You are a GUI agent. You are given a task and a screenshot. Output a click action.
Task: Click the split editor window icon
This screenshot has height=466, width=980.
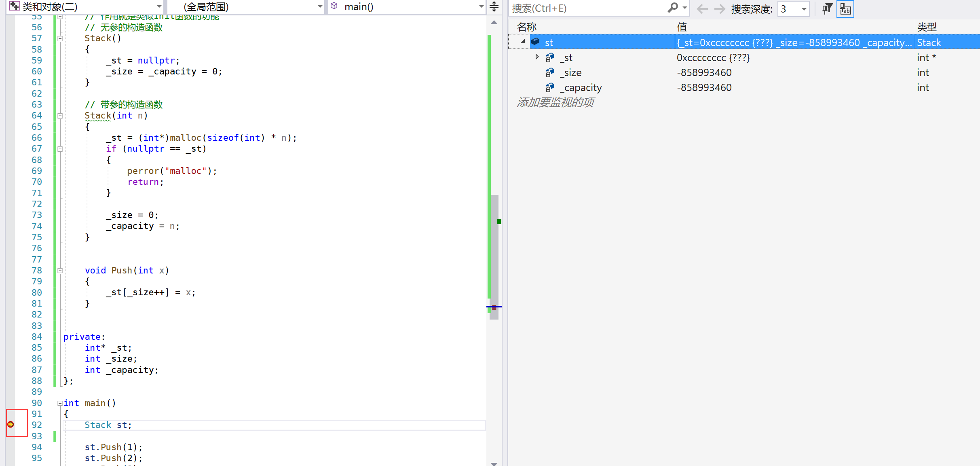494,7
